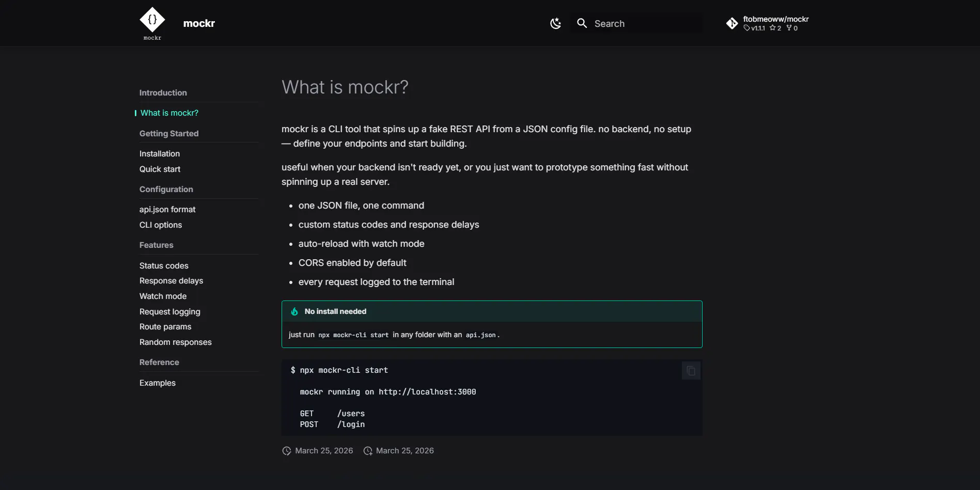
Task: Click the last-updated clock icon
Action: coord(287,451)
